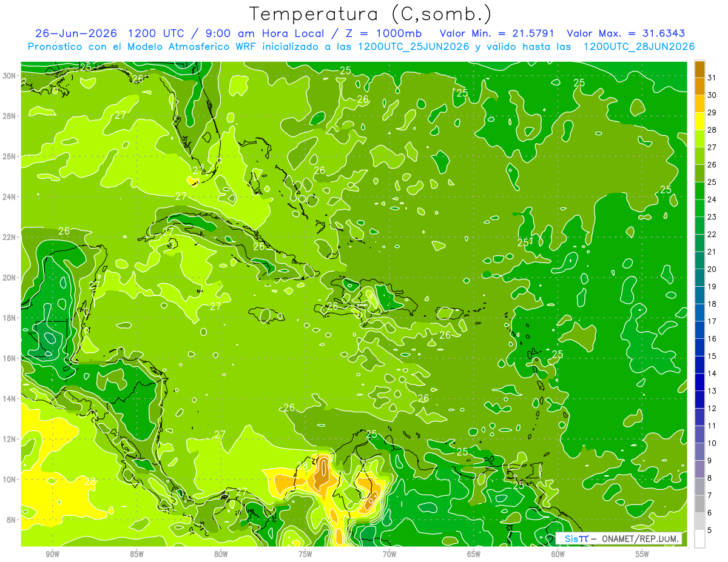Click the '14N' latitude axis label
This screenshot has width=728, height=562.
(9, 399)
